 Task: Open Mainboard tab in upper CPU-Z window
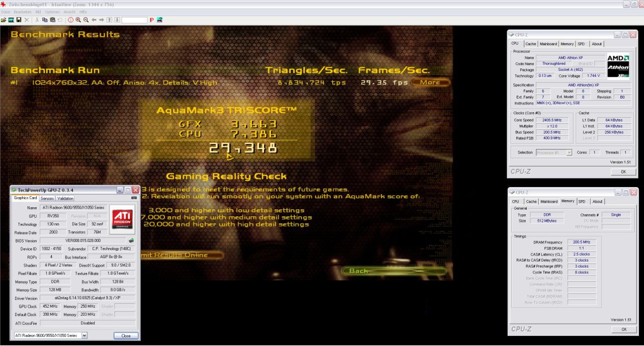click(x=548, y=44)
